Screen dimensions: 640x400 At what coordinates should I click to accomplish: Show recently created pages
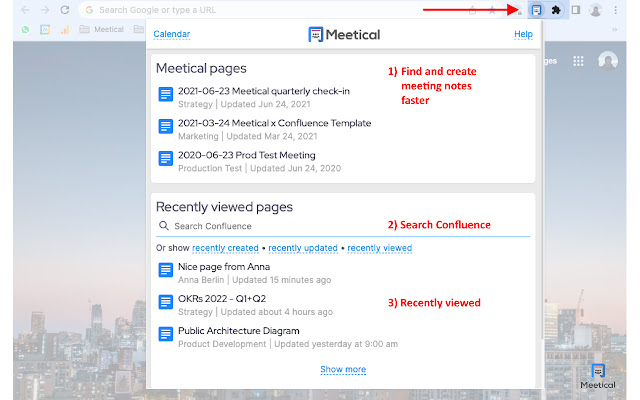(x=225, y=248)
